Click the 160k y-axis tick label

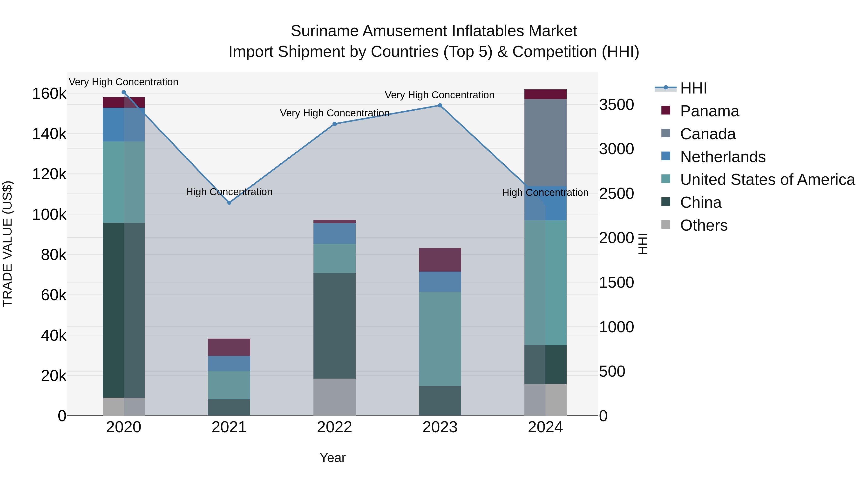point(49,94)
